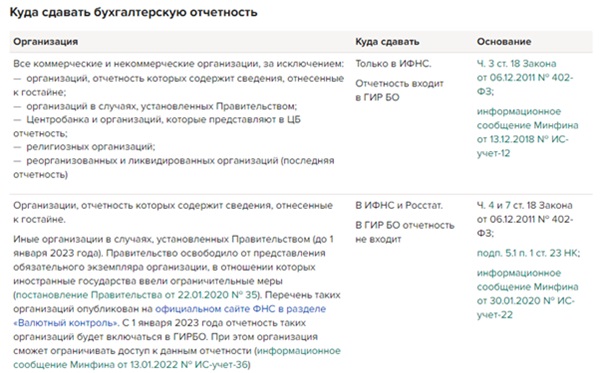The image size is (600, 373).
Task: Click heading 'Куда сдавать бухгалтерскую отчетность'
Action: click(133, 12)
